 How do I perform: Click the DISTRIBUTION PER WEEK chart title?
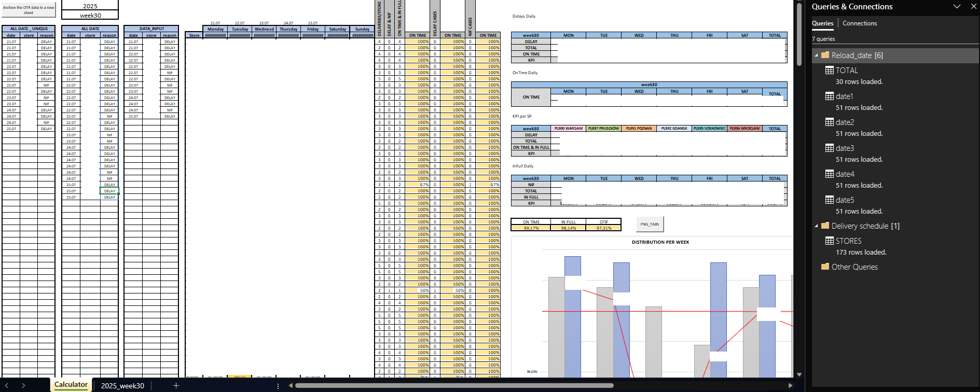[660, 242]
